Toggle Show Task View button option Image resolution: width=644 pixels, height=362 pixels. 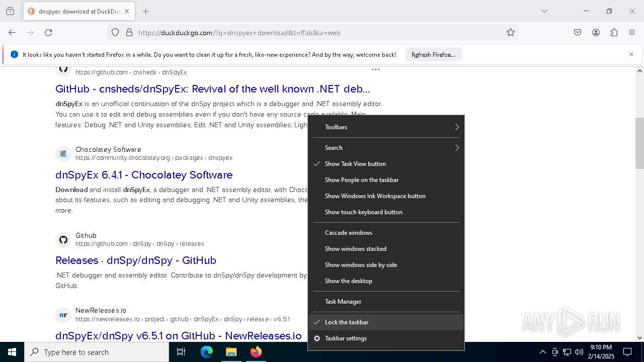point(386,164)
